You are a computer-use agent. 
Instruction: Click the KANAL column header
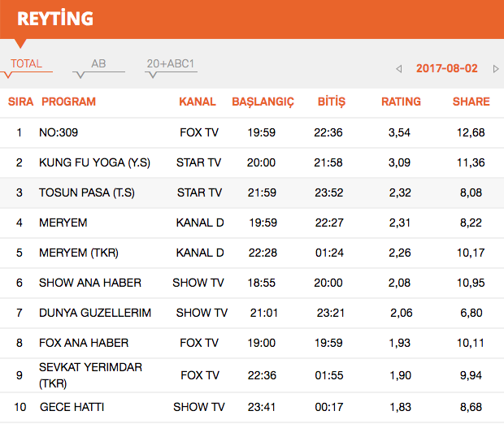coord(198,102)
